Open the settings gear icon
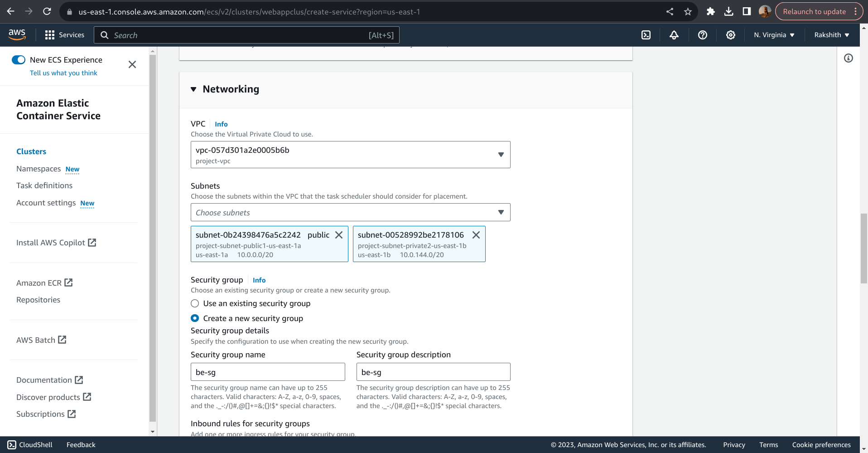 pos(731,35)
